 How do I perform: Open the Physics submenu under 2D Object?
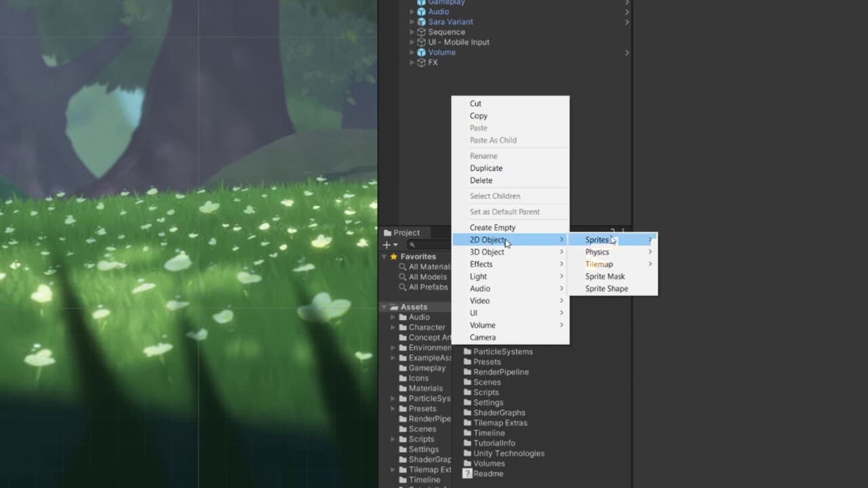612,252
